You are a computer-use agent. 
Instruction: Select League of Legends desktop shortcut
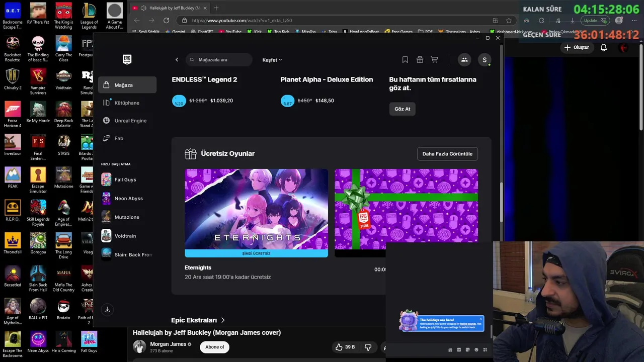click(89, 16)
